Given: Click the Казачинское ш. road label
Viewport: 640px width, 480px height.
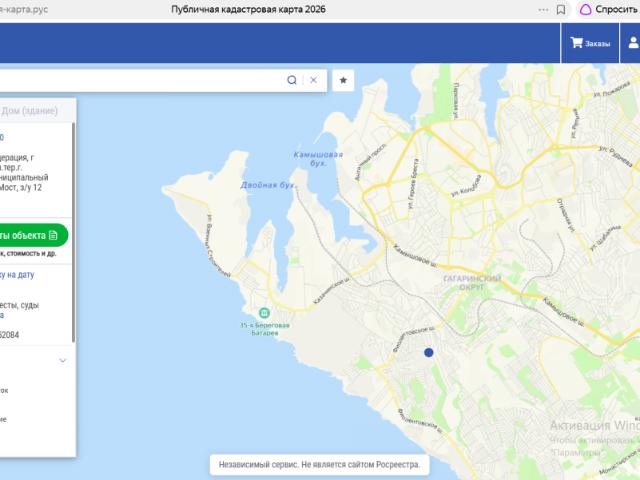Looking at the screenshot, I should click(331, 291).
